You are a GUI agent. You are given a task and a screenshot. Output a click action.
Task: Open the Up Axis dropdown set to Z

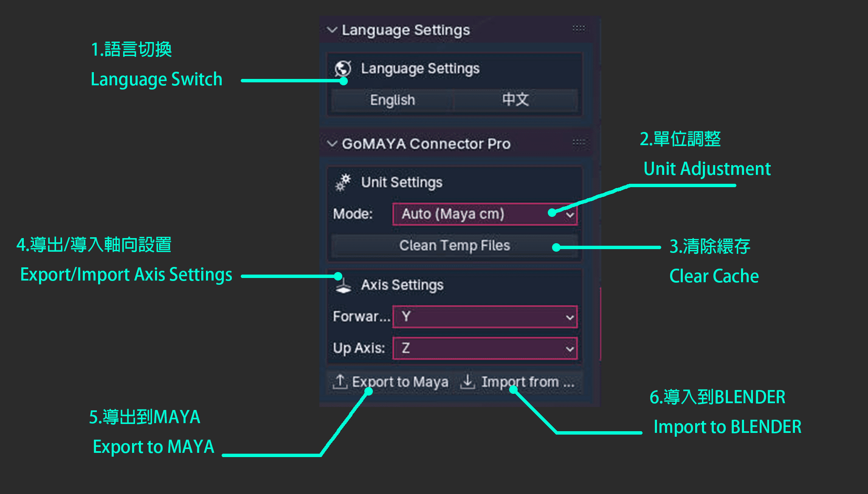[x=485, y=348]
